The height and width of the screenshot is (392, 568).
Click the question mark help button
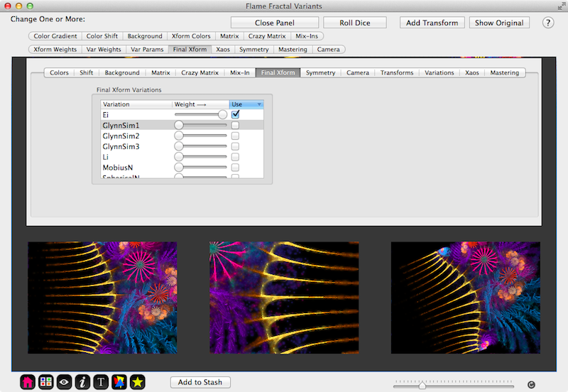pyautogui.click(x=547, y=23)
